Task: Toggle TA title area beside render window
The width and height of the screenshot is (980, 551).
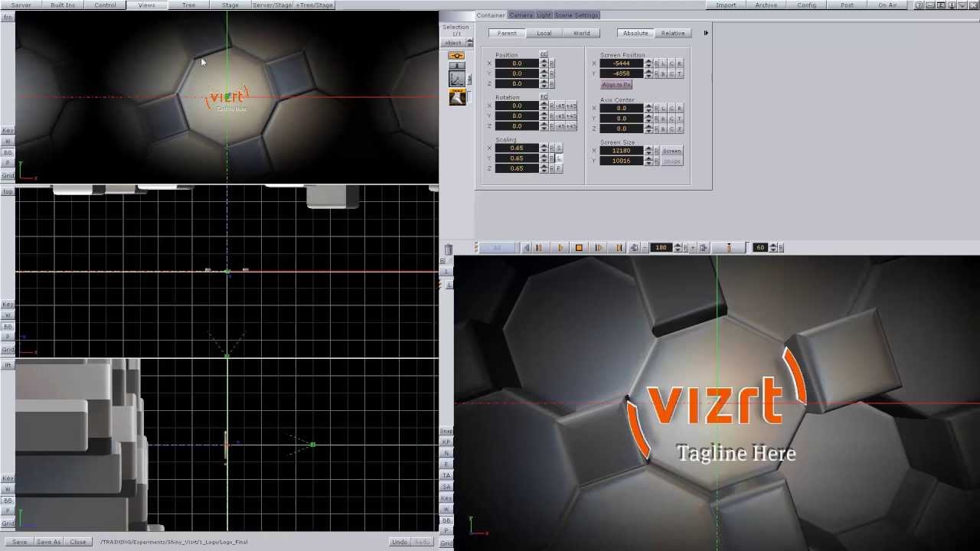Action: [x=446, y=475]
